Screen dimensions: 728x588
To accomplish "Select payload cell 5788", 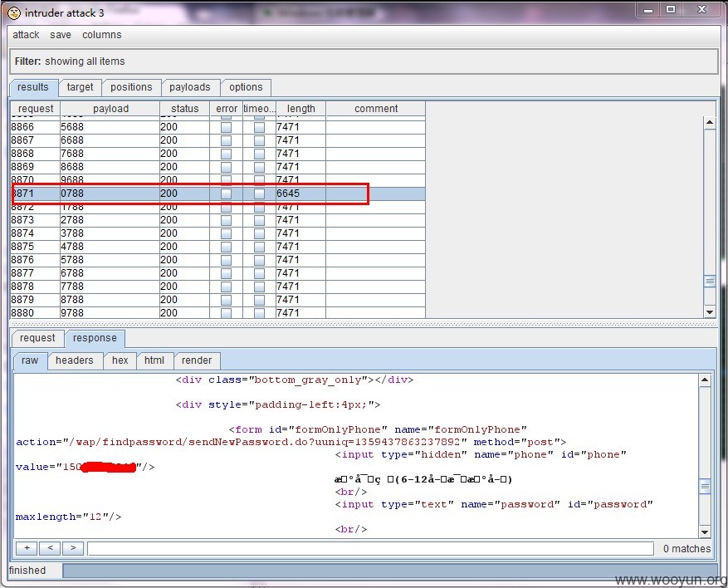I will [110, 260].
